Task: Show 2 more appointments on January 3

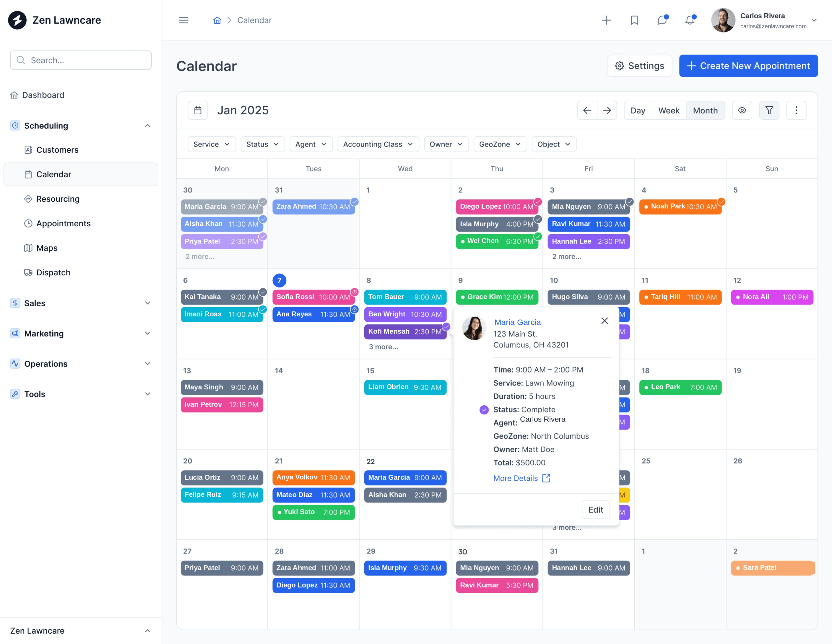Action: click(x=566, y=257)
